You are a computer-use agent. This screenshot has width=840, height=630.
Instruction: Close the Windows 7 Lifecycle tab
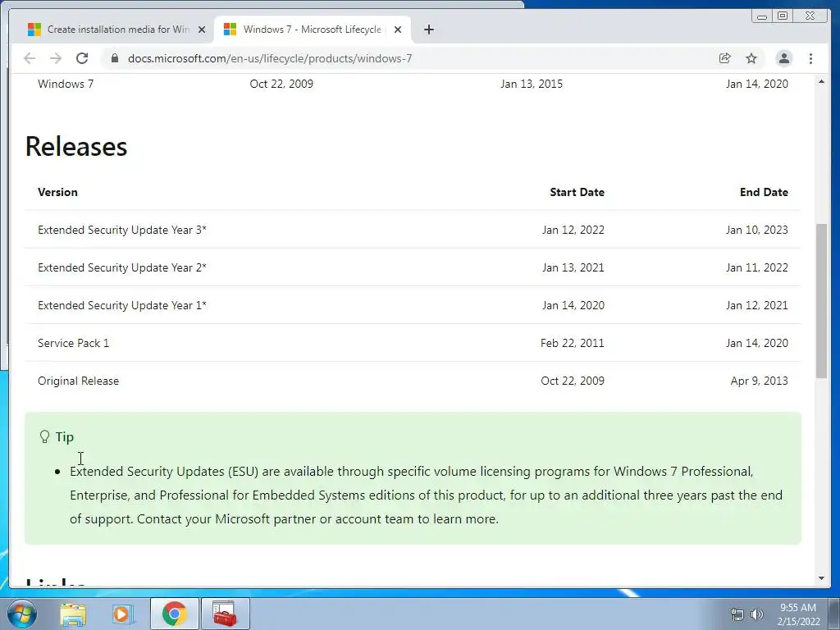tap(398, 30)
